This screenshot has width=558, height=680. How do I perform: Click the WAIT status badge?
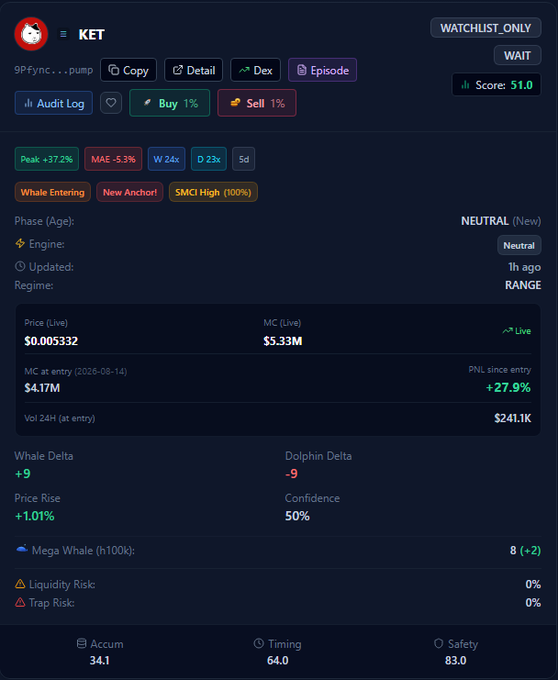(517, 56)
